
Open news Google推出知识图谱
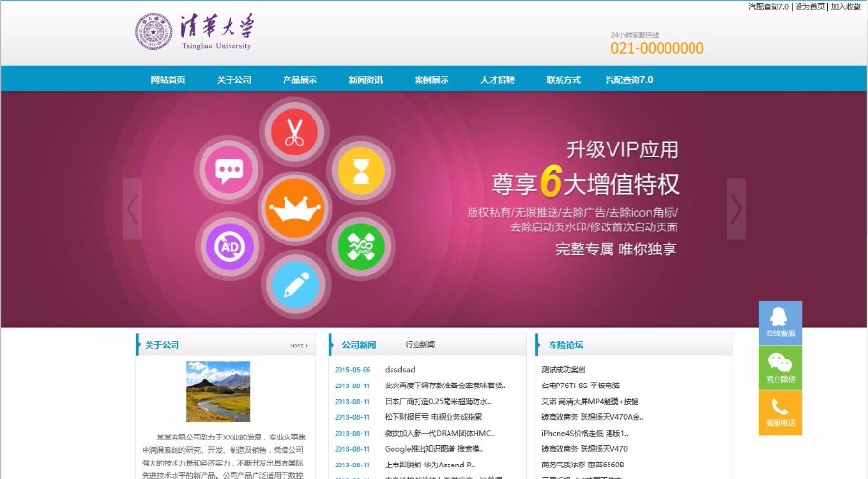[x=435, y=449]
